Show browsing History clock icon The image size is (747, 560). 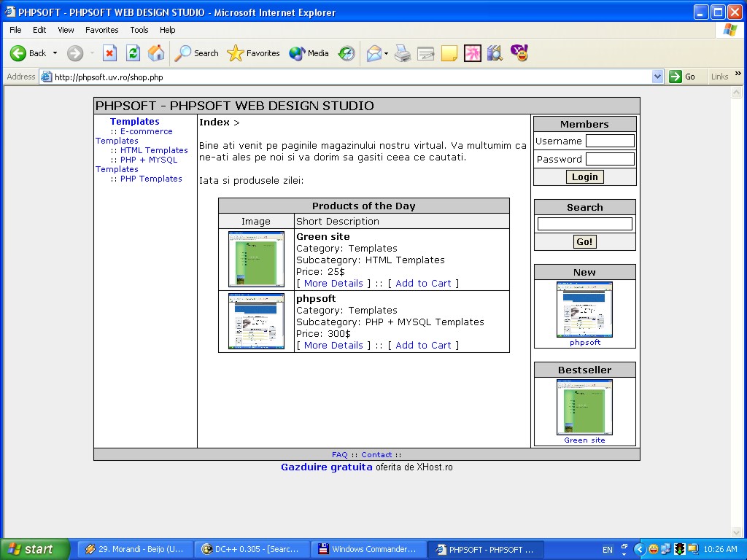click(347, 53)
